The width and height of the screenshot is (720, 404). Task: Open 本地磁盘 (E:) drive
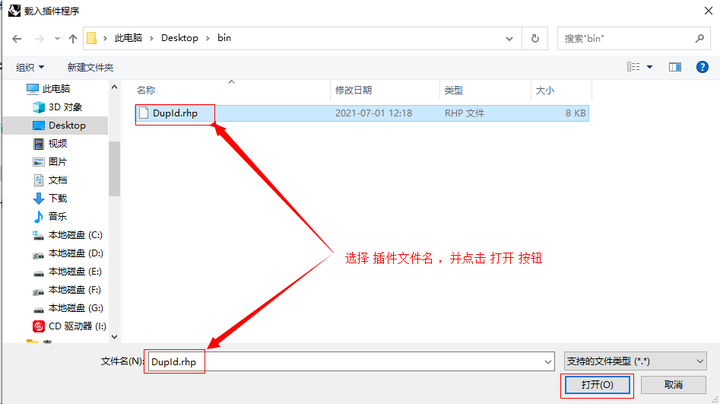(67, 272)
